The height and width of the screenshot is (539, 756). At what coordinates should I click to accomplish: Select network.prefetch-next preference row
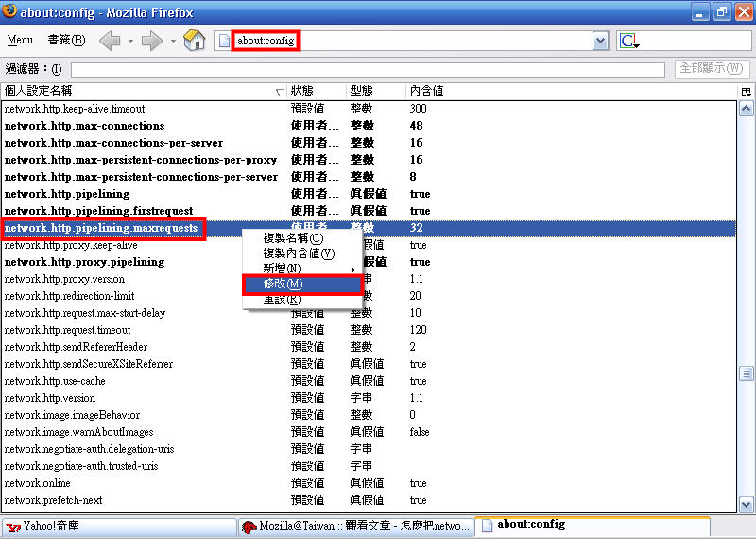click(x=369, y=500)
